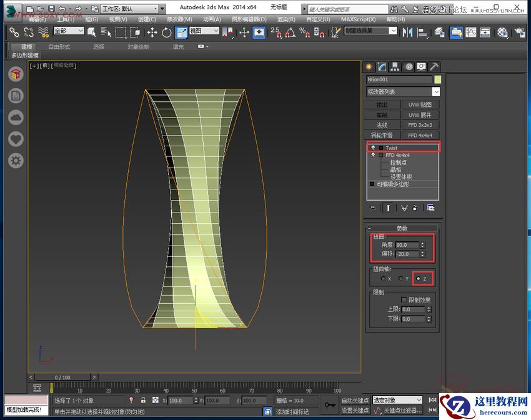This screenshot has height=420, width=531.
Task: Open the 修改器(M) menu
Action: point(179,19)
